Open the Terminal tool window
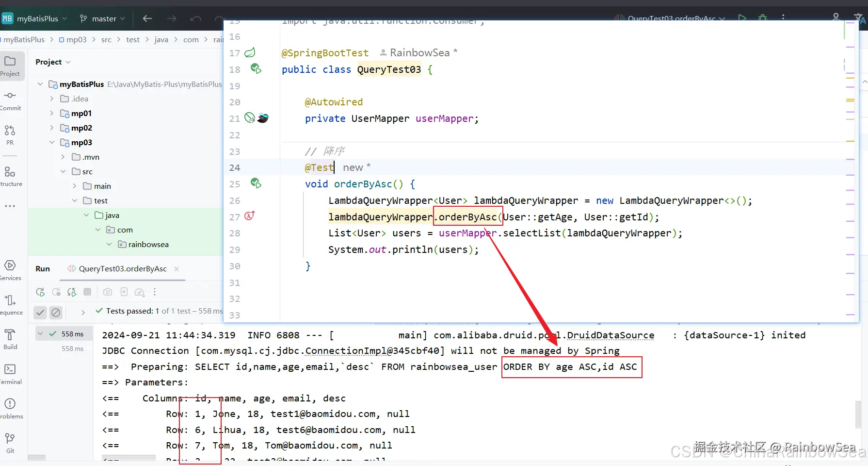The width and height of the screenshot is (868, 466). (10, 374)
